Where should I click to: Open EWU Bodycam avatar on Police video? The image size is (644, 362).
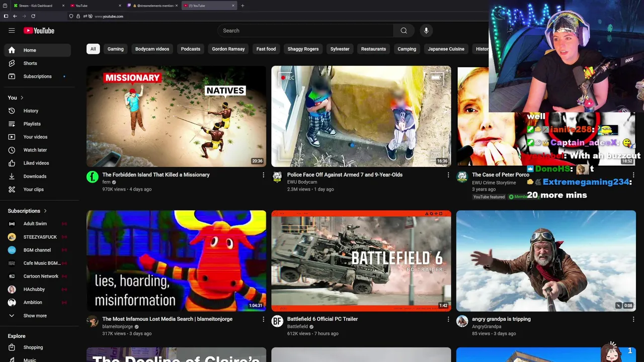coord(277,177)
